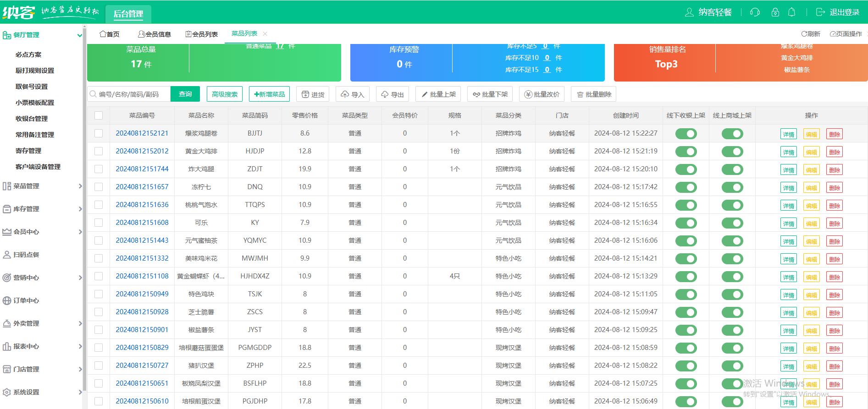Open dish code link 20240812151744
This screenshot has width=868, height=409.
coord(142,169)
